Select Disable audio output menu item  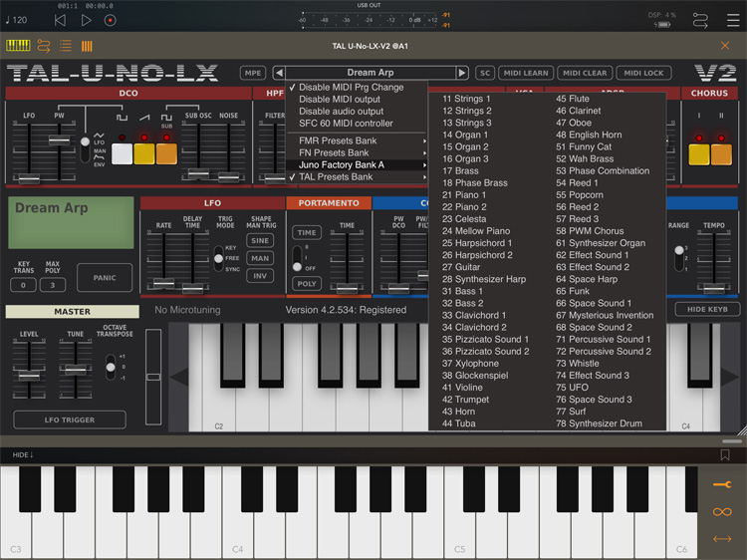(357, 111)
